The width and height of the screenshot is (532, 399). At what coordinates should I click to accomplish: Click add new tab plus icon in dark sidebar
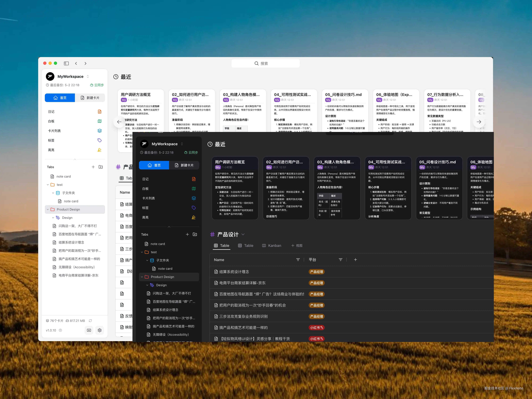(187, 234)
